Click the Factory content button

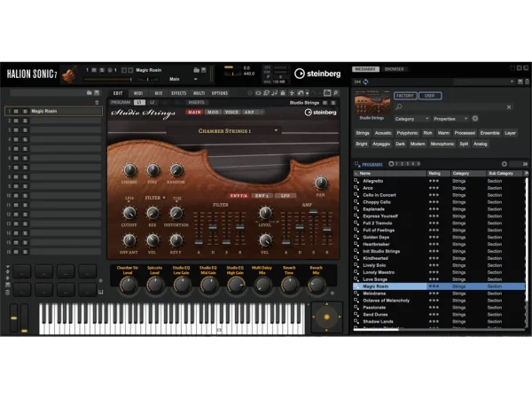pos(404,95)
